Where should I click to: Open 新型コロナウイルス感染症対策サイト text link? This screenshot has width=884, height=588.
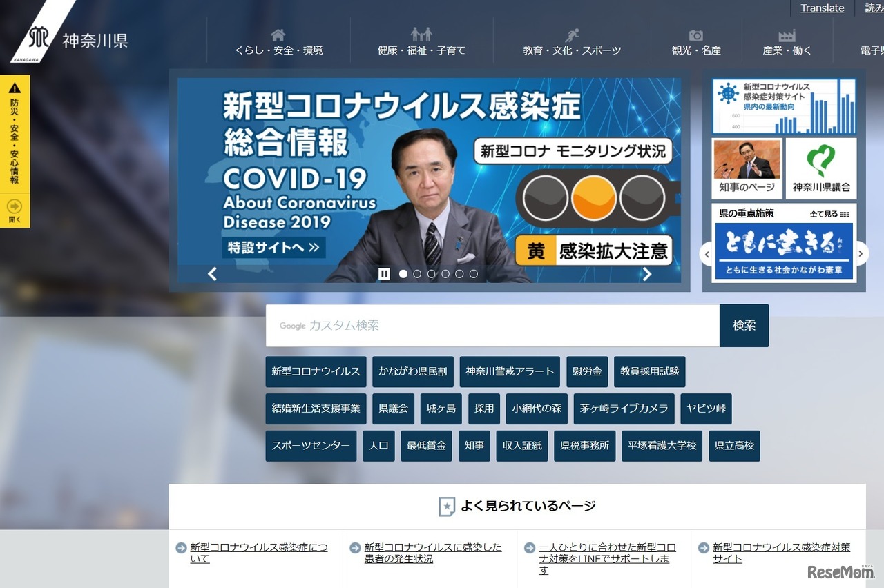[782, 553]
